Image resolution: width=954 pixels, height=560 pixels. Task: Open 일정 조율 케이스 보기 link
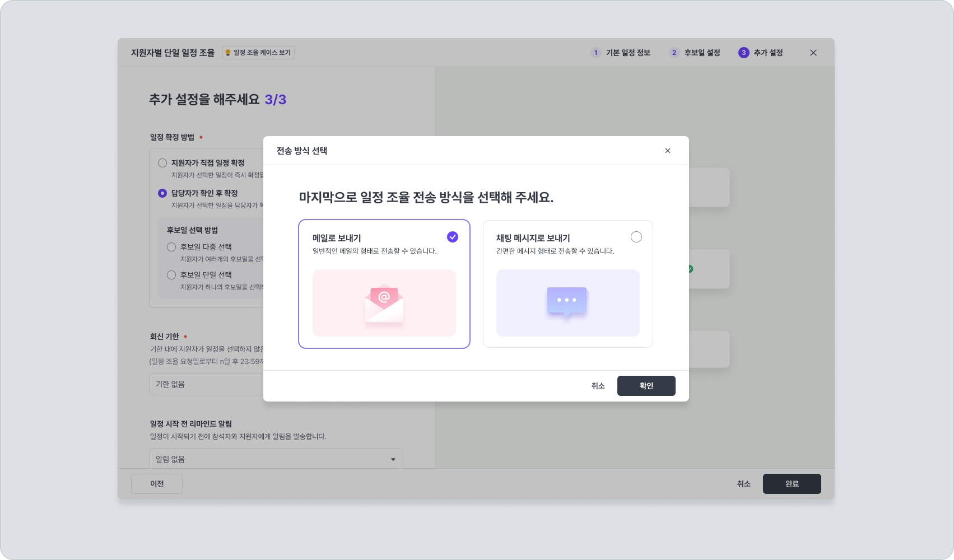(258, 53)
